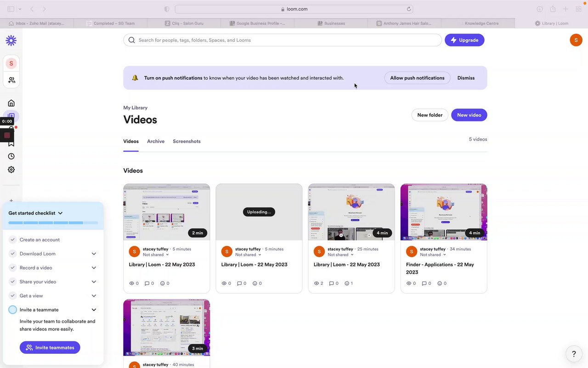Switch to the Google Business Profile browser tab
This screenshot has width=588, height=368.
click(257, 23)
